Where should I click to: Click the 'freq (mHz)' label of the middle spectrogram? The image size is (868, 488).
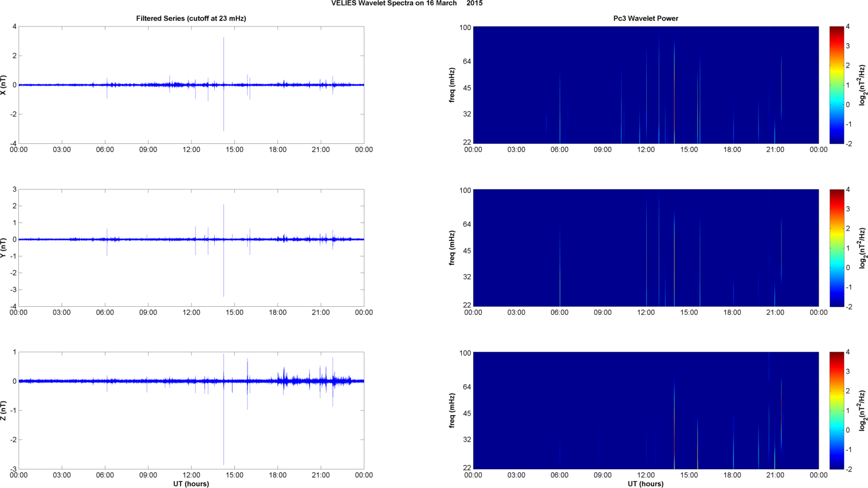coord(452,248)
